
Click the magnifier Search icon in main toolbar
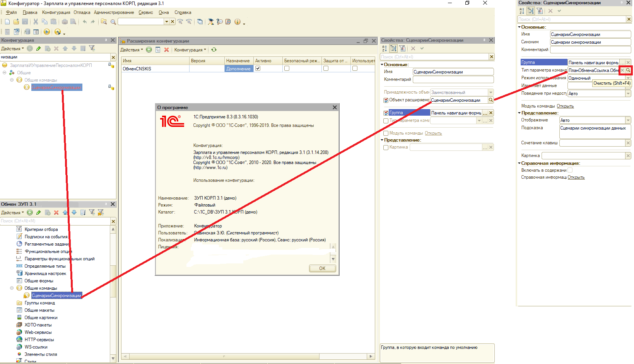click(x=113, y=22)
